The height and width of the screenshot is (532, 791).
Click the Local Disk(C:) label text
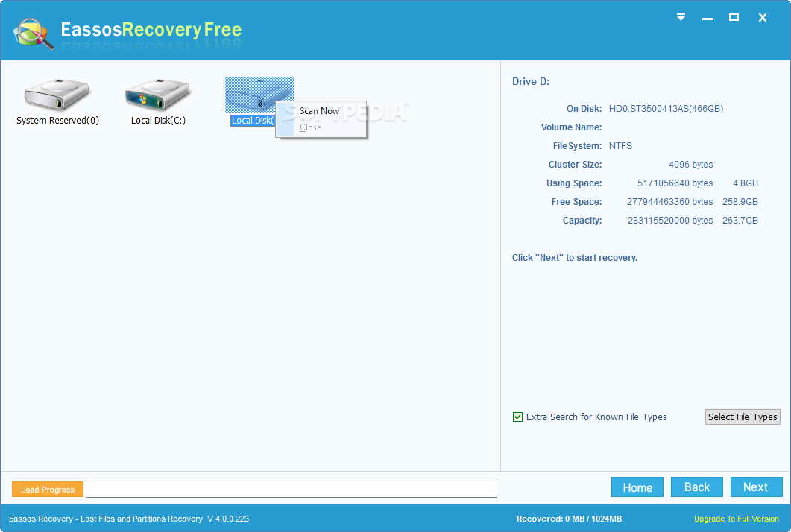click(158, 121)
